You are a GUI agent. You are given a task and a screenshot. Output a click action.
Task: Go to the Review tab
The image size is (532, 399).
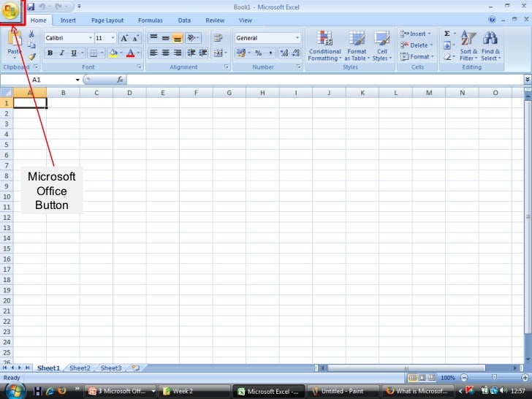tap(215, 20)
